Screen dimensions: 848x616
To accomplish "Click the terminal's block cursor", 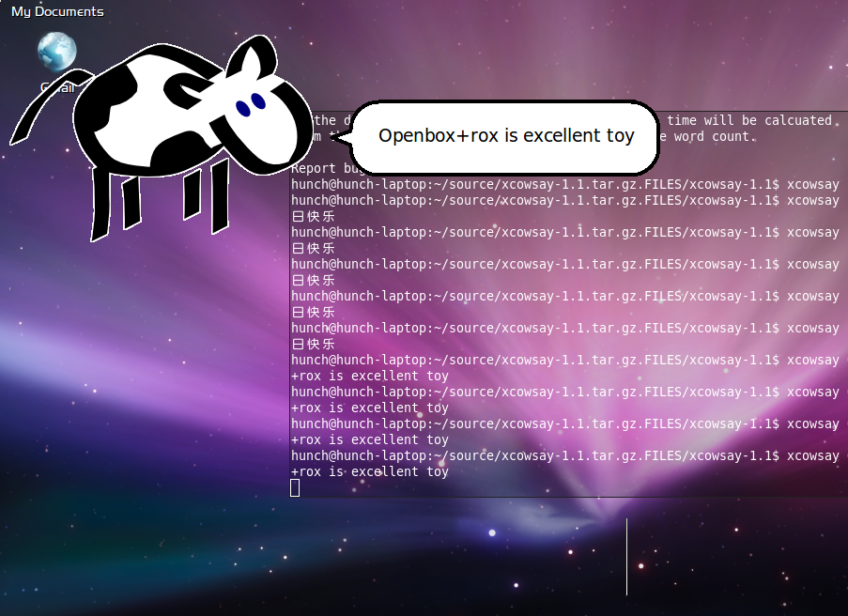I will pos(295,488).
